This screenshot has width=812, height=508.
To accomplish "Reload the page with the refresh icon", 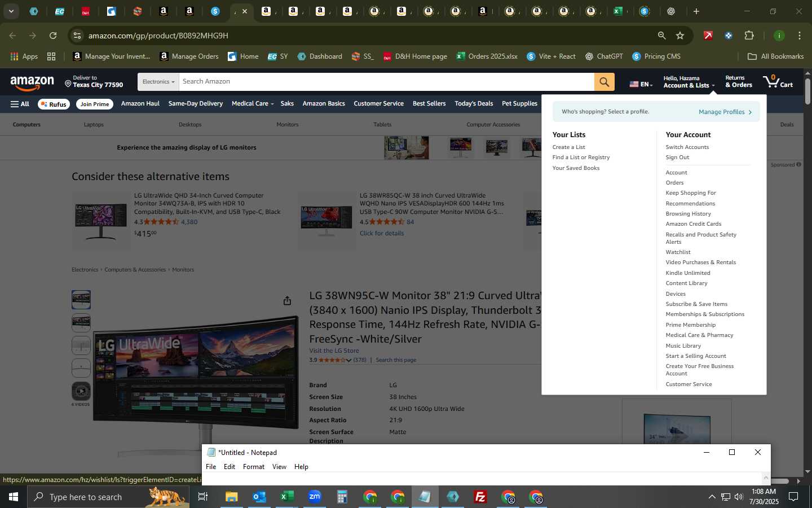I will click(53, 36).
